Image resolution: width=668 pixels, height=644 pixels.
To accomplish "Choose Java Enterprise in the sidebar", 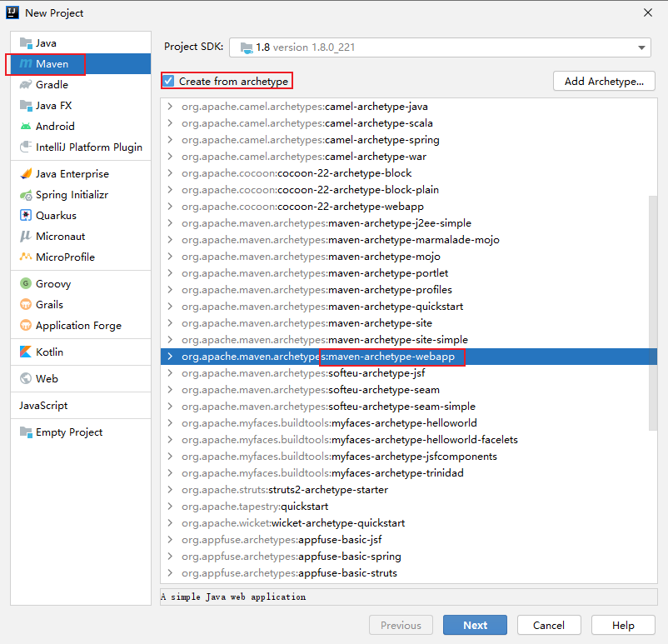I will (x=81, y=174).
